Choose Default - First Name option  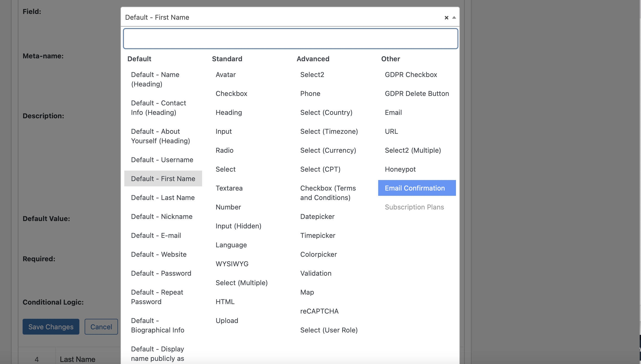coord(163,178)
